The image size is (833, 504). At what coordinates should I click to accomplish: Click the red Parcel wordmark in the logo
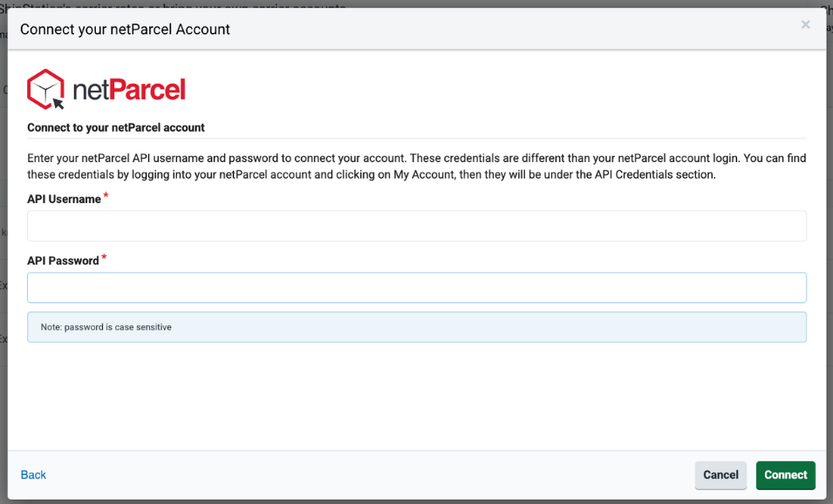(x=147, y=88)
